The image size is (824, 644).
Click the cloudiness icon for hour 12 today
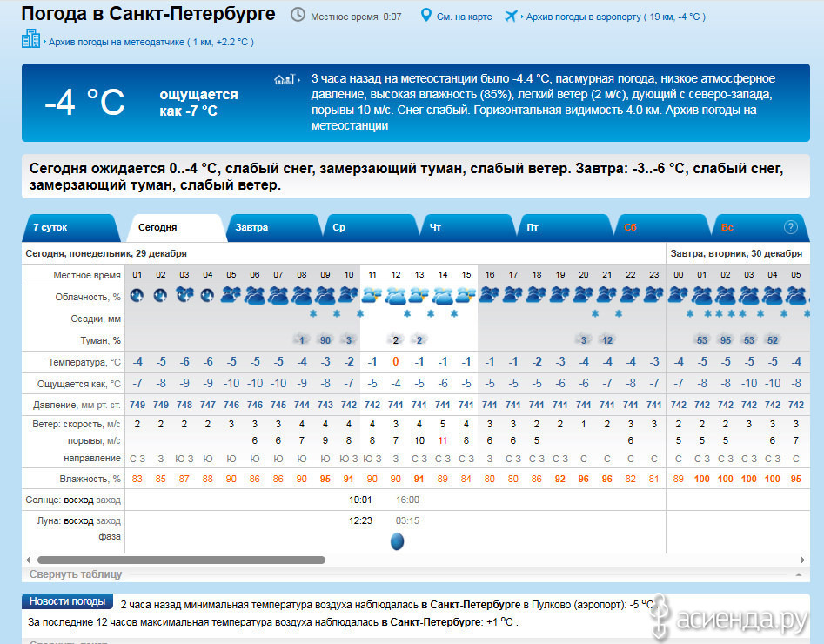[x=396, y=296]
